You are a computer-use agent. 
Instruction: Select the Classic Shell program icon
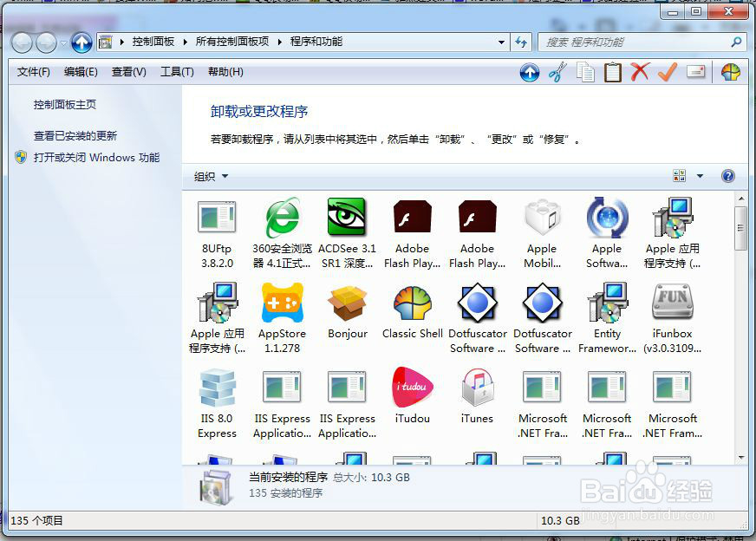pyautogui.click(x=412, y=303)
